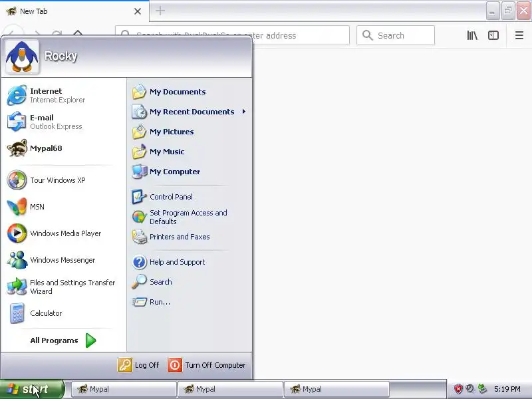Open Windows Messenger
Image resolution: width=532 pixels, height=399 pixels.
point(63,260)
